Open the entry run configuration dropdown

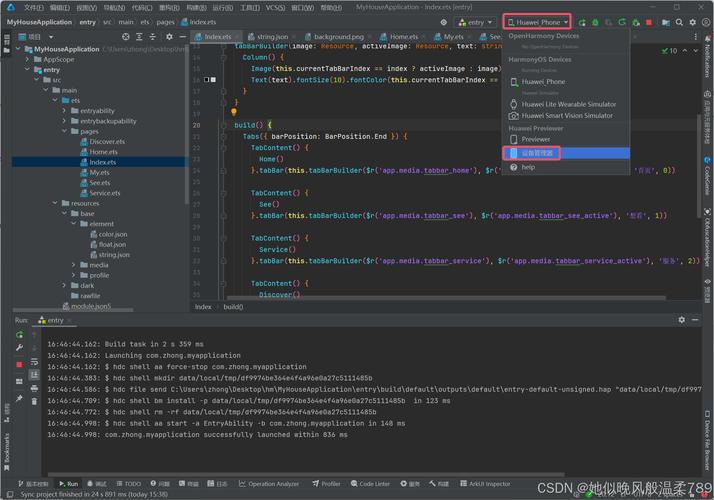pyautogui.click(x=475, y=22)
